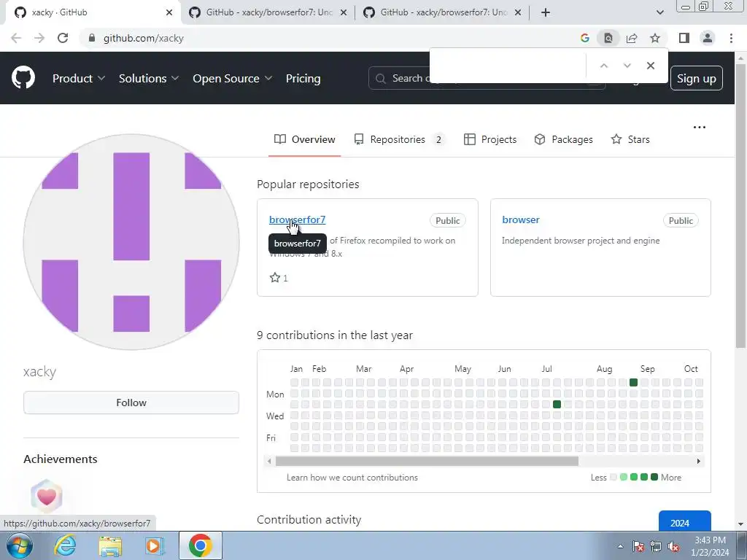747x560 pixels.
Task: Click the contribution graph left scroll arrow
Action: point(269,461)
